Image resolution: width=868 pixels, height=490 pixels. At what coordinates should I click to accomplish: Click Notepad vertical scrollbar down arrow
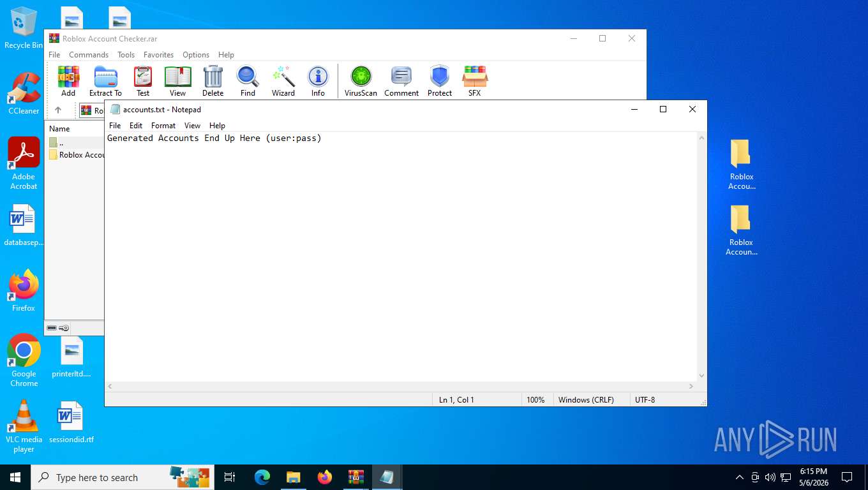701,376
